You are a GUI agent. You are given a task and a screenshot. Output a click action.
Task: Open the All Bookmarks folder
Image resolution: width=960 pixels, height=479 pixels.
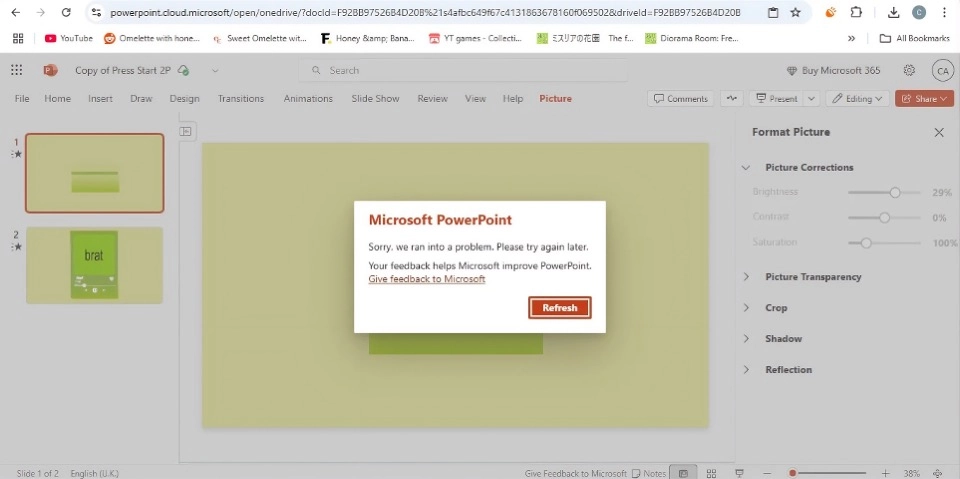coord(915,38)
